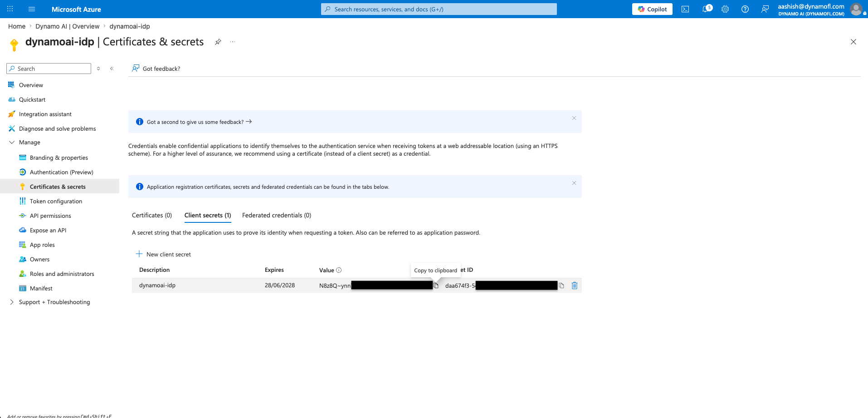Open the notifications bell
This screenshot has height=418, width=868.
[x=706, y=9]
